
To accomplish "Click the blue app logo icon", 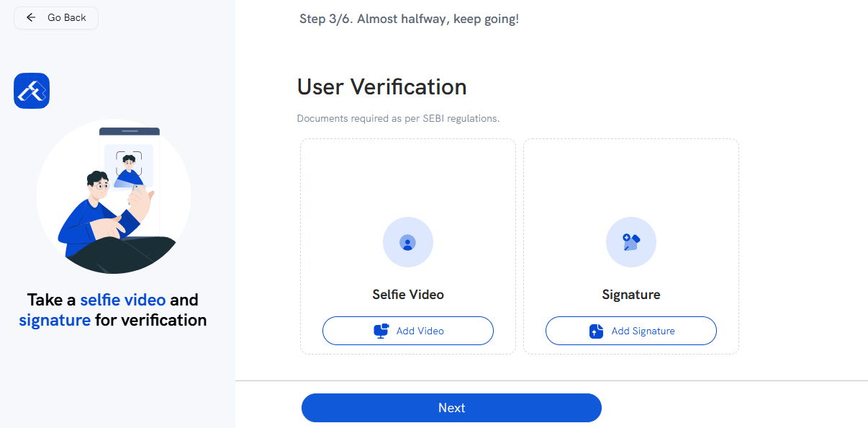I will point(32,91).
